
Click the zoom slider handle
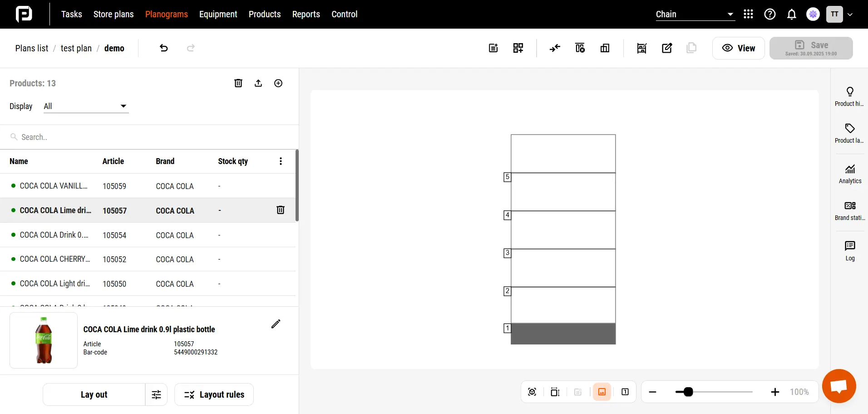tap(688, 392)
